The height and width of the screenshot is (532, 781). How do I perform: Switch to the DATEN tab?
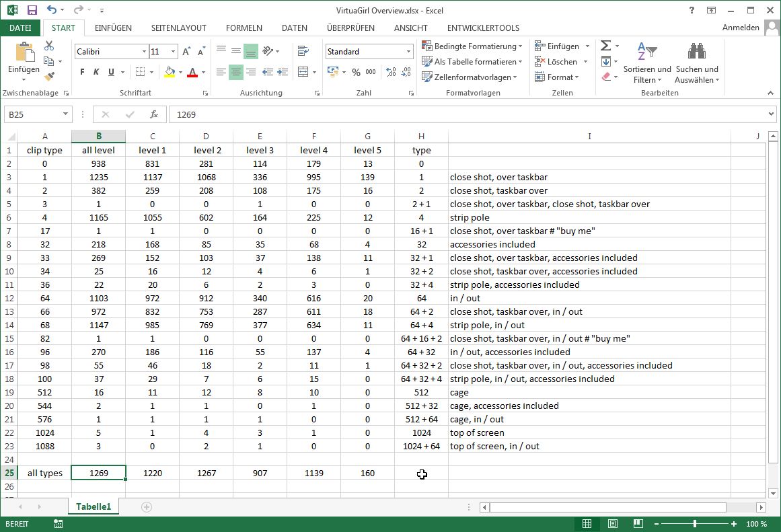click(x=295, y=28)
